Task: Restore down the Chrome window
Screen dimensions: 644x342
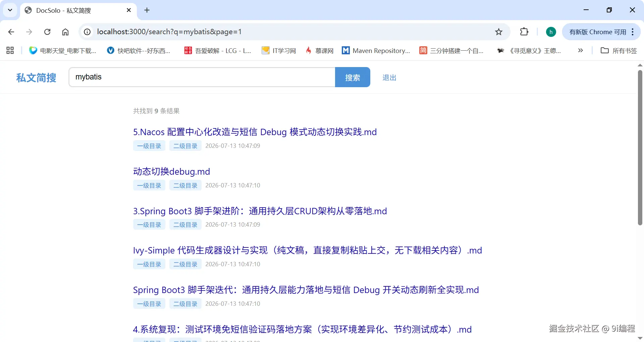Action: pos(609,10)
